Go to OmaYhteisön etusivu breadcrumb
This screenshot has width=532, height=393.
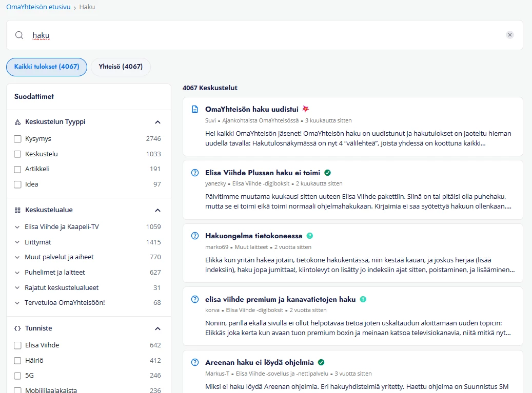point(38,7)
